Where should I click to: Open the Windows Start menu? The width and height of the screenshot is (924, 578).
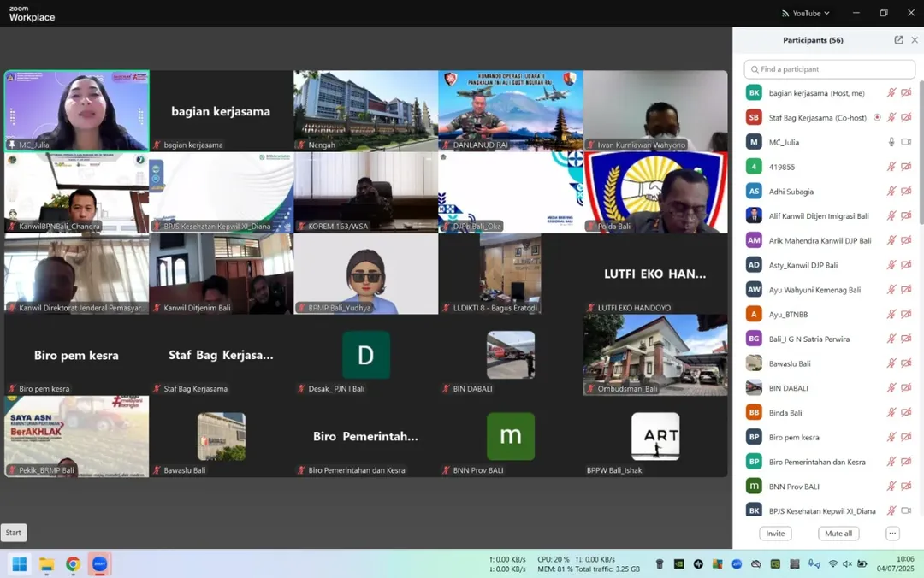(20, 564)
